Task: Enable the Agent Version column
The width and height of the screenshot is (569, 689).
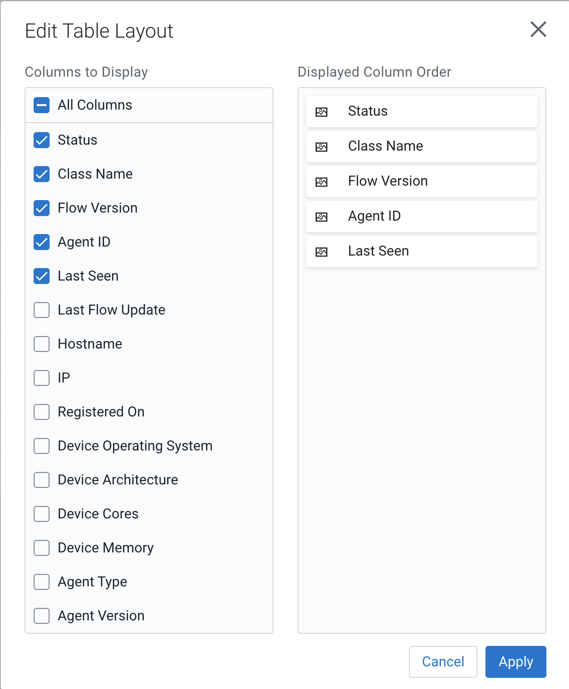Action: point(42,616)
